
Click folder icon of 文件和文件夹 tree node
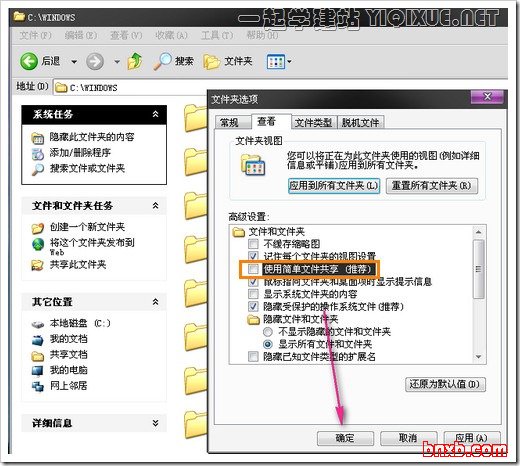pos(239,232)
